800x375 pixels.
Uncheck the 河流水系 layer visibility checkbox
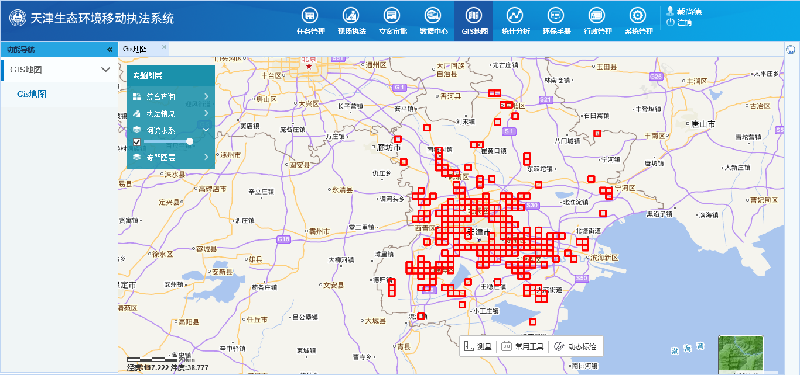(x=137, y=142)
